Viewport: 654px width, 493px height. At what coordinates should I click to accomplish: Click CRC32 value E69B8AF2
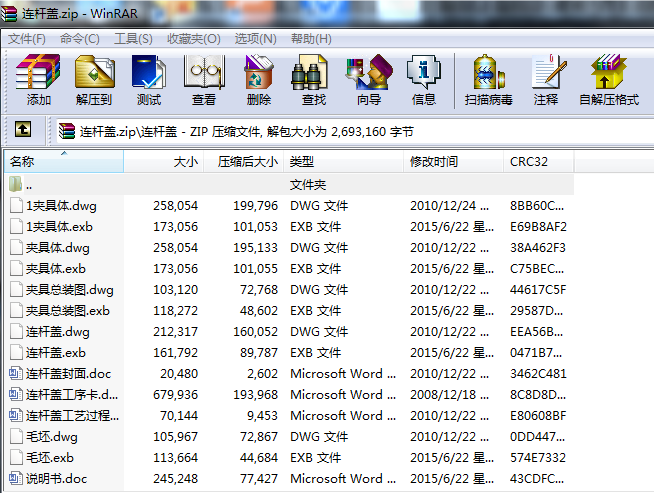(x=538, y=226)
